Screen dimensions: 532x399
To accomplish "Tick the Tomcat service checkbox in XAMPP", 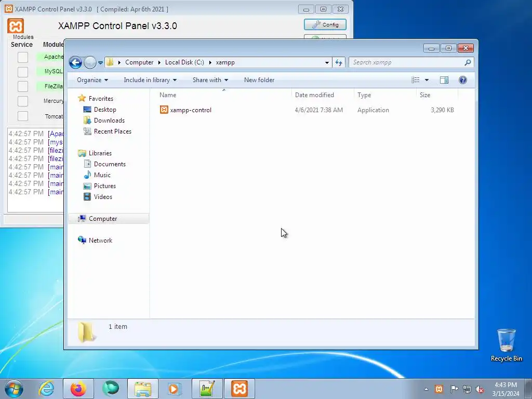I will coord(23,116).
